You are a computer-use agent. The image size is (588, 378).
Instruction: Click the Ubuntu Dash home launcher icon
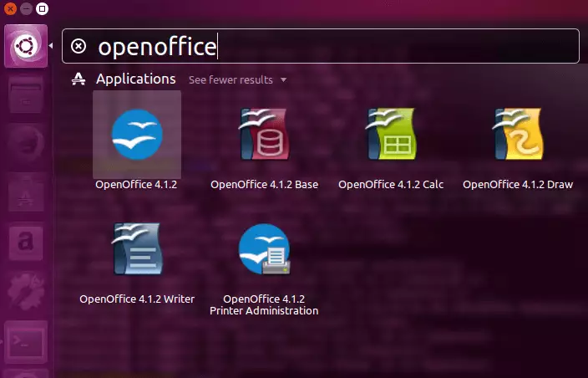tap(26, 46)
